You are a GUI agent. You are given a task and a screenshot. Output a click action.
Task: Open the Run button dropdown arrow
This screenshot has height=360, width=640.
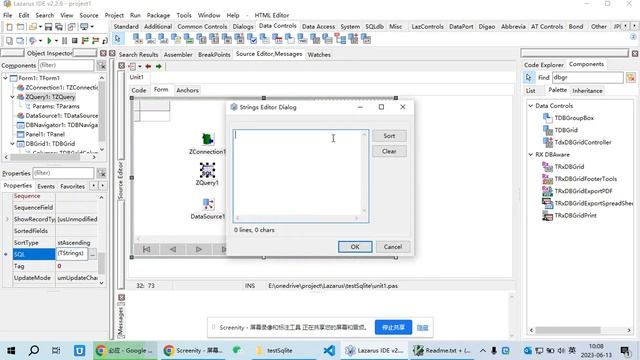[56, 40]
